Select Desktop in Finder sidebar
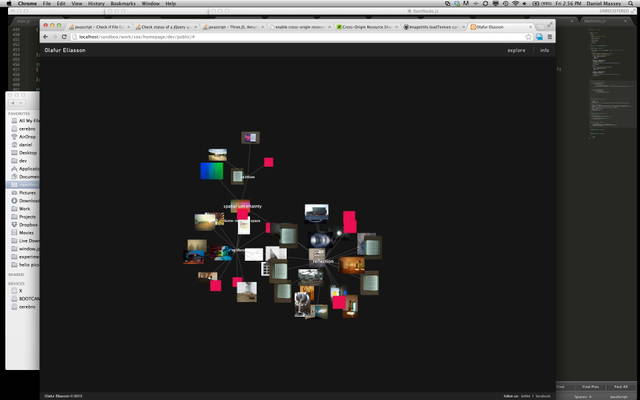640x400 pixels. pyautogui.click(x=24, y=153)
